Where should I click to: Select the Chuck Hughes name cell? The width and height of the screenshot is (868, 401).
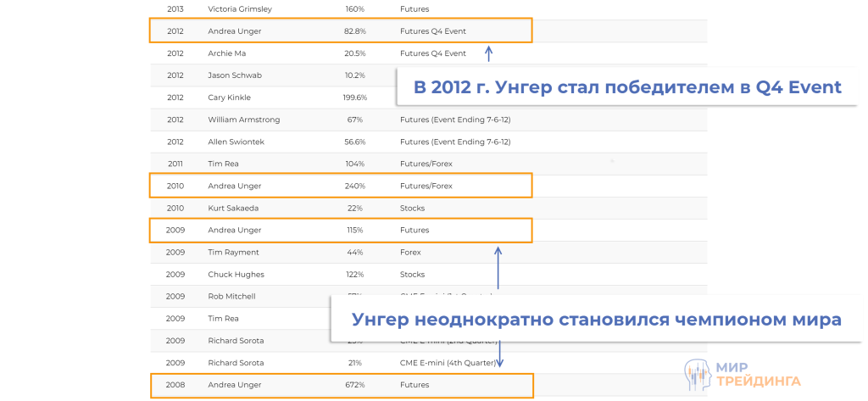pos(236,275)
